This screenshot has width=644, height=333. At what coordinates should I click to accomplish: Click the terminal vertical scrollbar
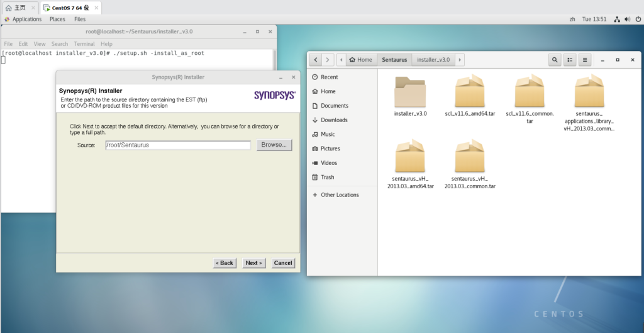275,60
